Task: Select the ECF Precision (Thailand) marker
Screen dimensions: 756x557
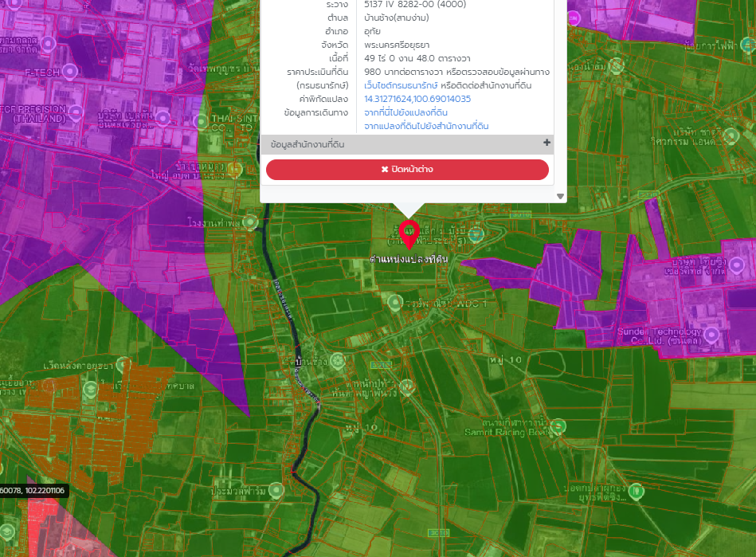Action: pos(76,113)
